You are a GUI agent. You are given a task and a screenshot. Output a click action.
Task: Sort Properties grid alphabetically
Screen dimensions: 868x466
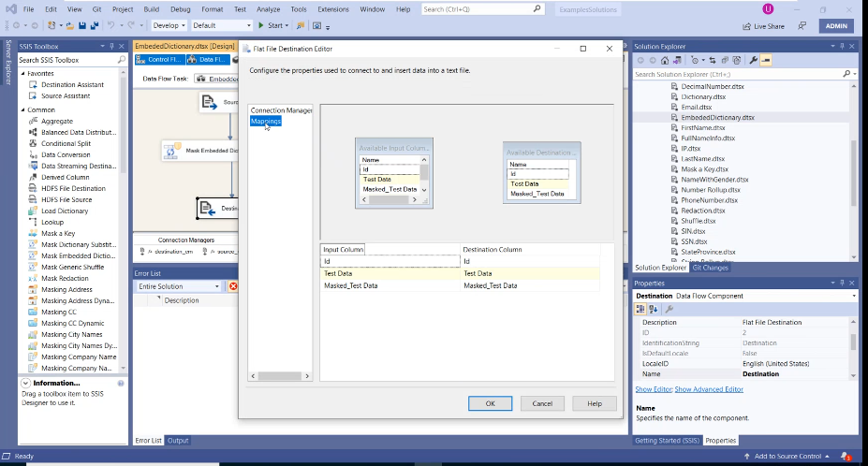pyautogui.click(x=654, y=310)
